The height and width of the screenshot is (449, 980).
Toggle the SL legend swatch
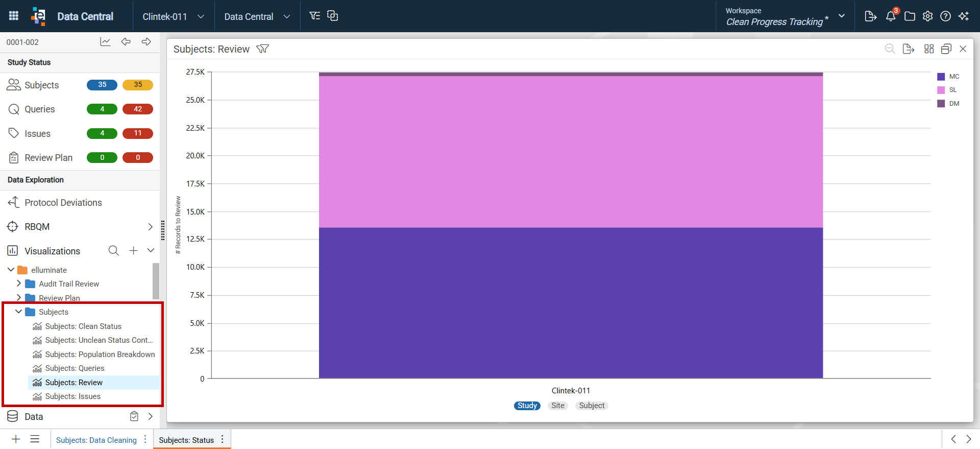point(941,90)
